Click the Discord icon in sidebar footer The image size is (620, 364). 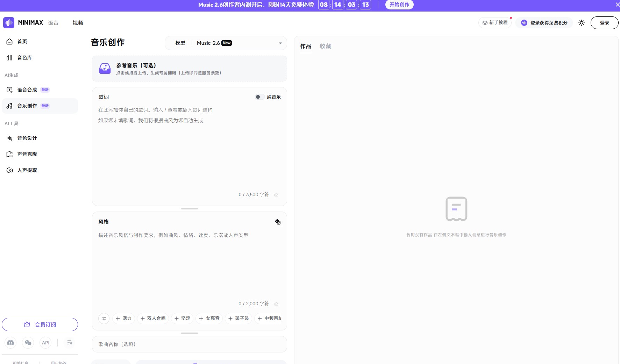[10, 343]
